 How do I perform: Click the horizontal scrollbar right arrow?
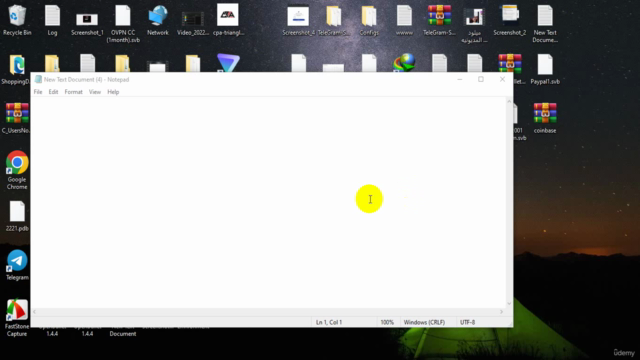click(502, 312)
